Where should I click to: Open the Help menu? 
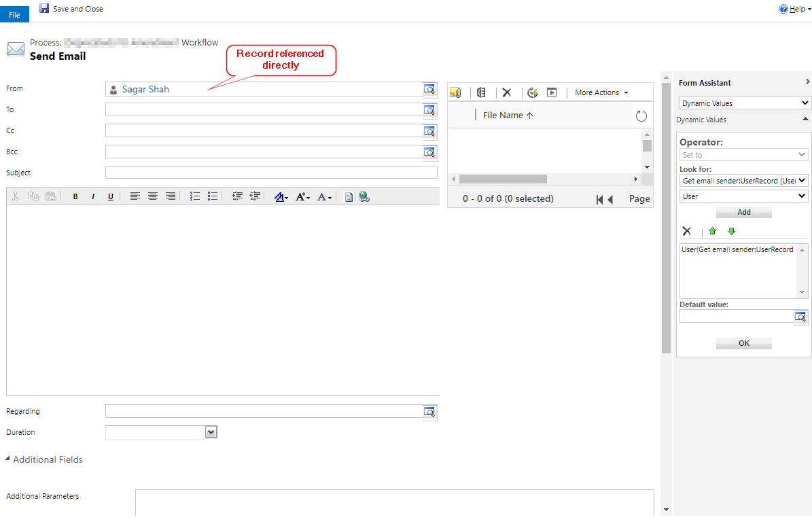pos(795,10)
